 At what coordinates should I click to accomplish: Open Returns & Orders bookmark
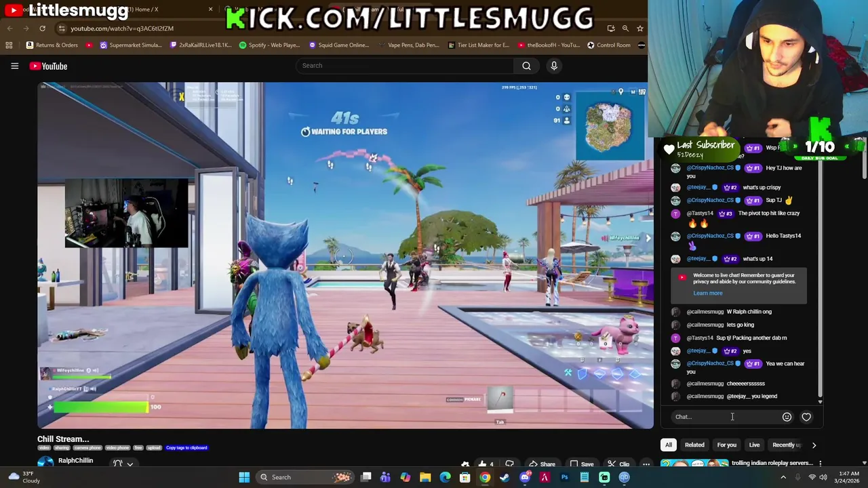[x=52, y=45]
